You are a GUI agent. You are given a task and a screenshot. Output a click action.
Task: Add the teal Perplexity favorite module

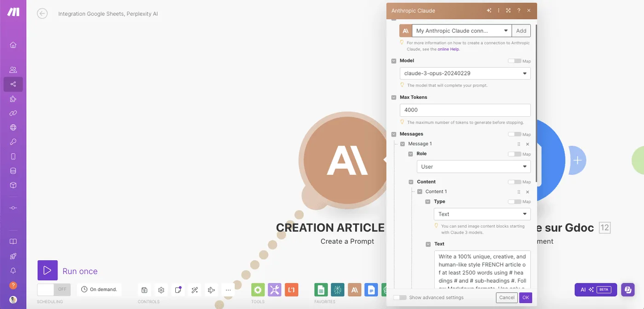(338, 290)
